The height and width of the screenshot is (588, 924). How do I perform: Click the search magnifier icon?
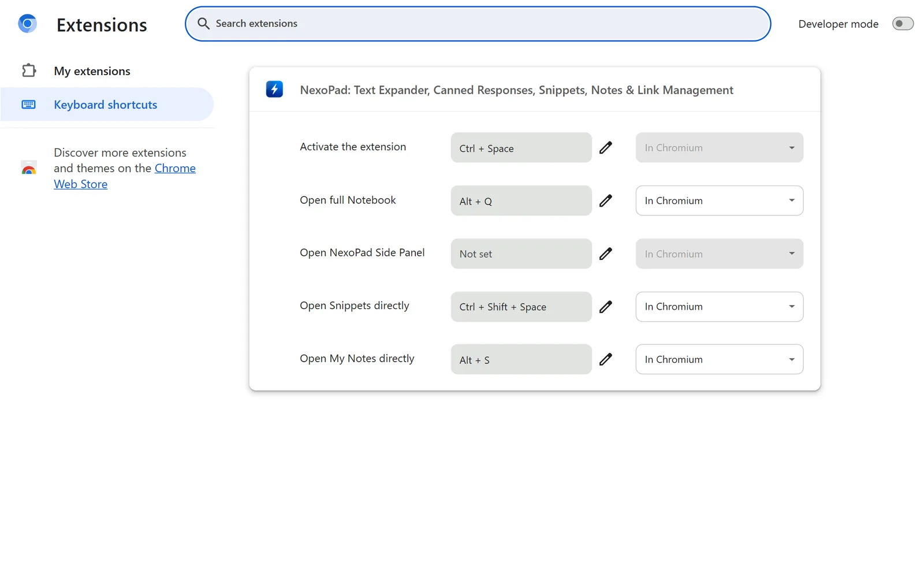(x=203, y=24)
